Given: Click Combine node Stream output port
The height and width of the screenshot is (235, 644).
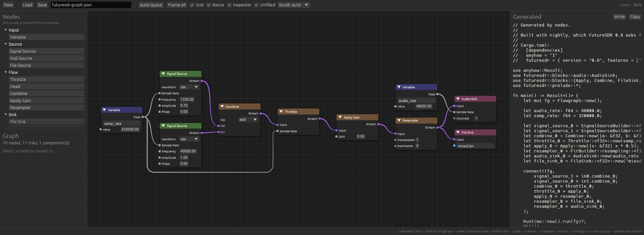Looking at the screenshot, I should click(x=261, y=113).
